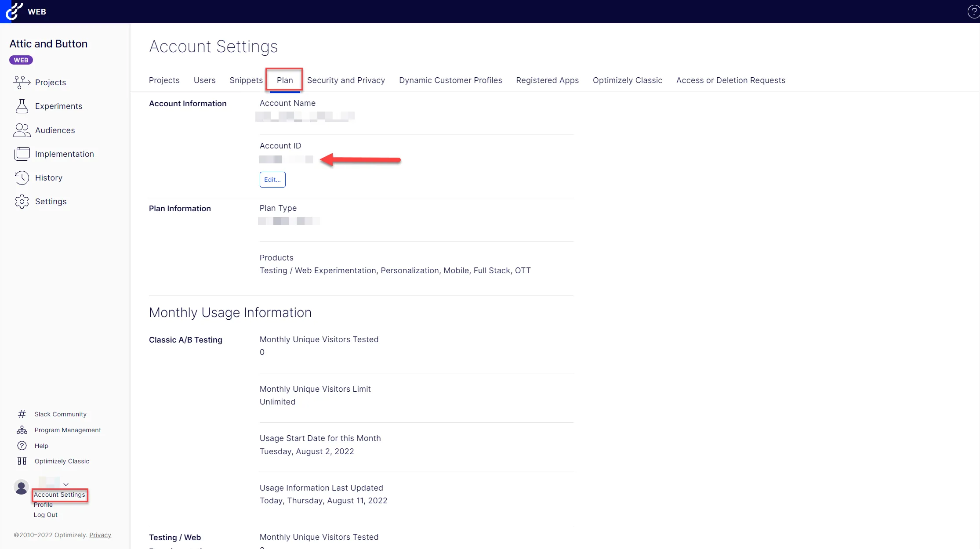Click Log Out in user menu
The width and height of the screenshot is (980, 549).
46,515
